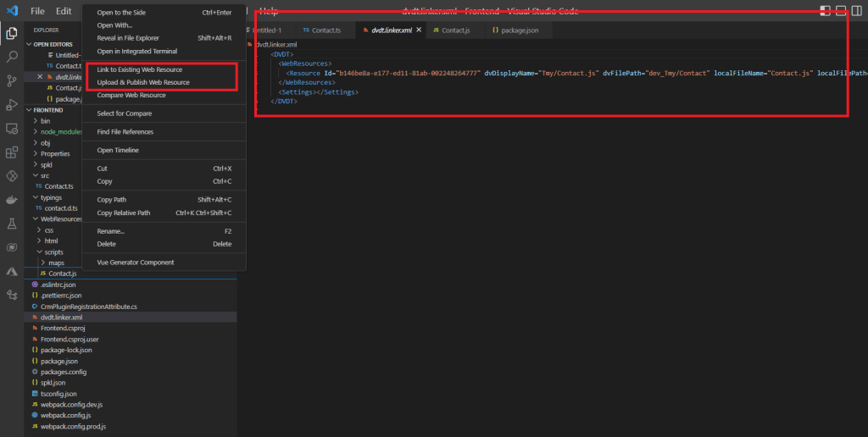Image resolution: width=868 pixels, height=437 pixels.
Task: Open CrmPluginRegistrationAttribute.cs file
Action: (88, 307)
